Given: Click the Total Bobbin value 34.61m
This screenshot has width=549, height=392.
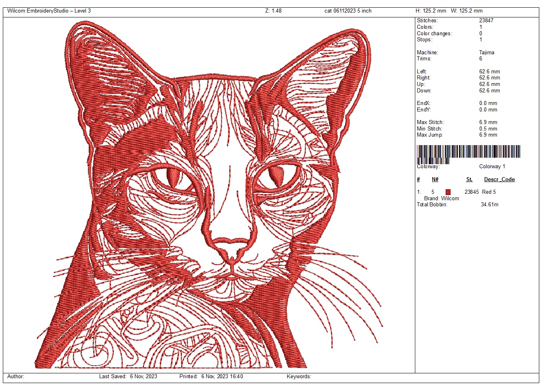Looking at the screenshot, I should click(489, 205).
